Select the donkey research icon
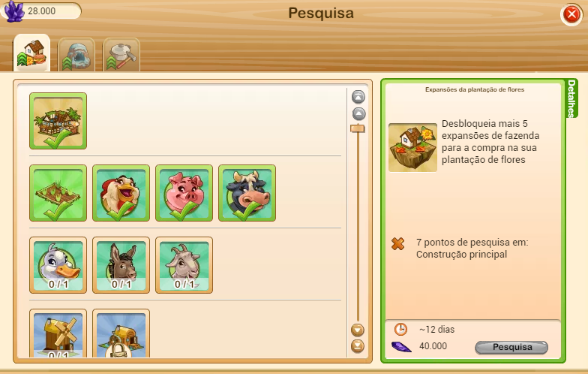Viewport: 588px width, 374px height. point(121,265)
